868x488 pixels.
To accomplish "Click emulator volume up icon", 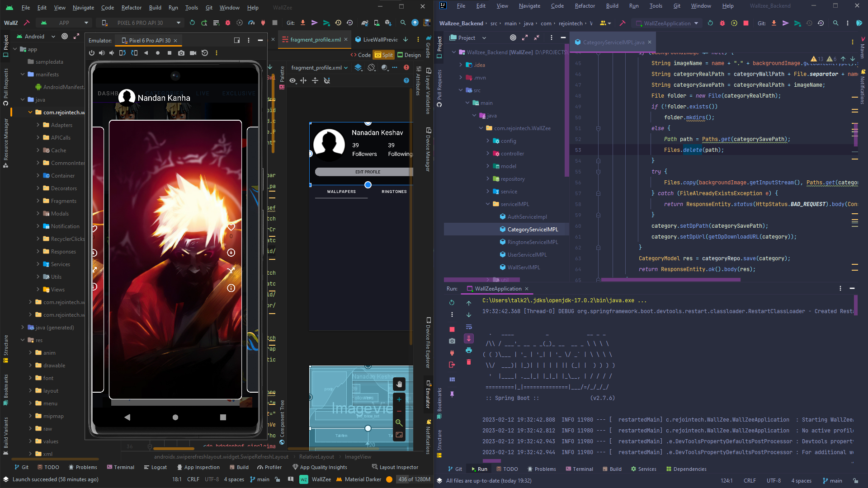I will (102, 53).
